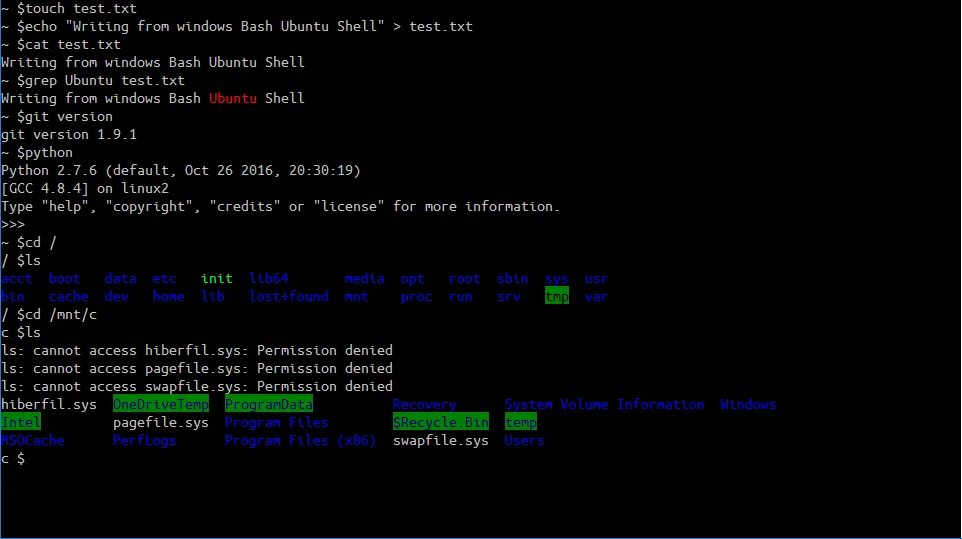Select the 'srv' directory name
This screenshot has width=962, height=539.
[509, 296]
